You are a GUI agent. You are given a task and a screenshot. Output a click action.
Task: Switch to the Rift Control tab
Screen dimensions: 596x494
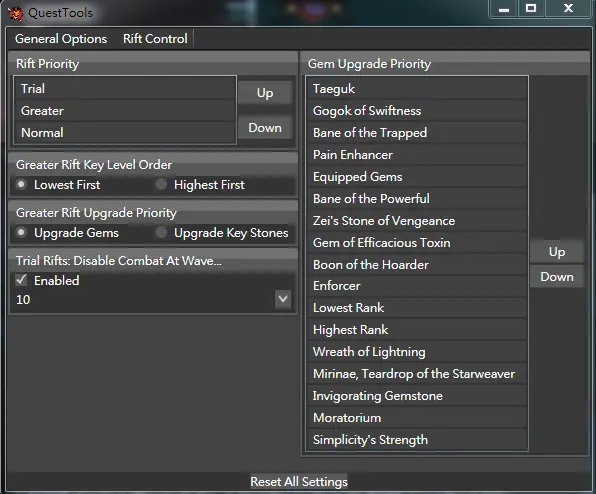coord(155,39)
